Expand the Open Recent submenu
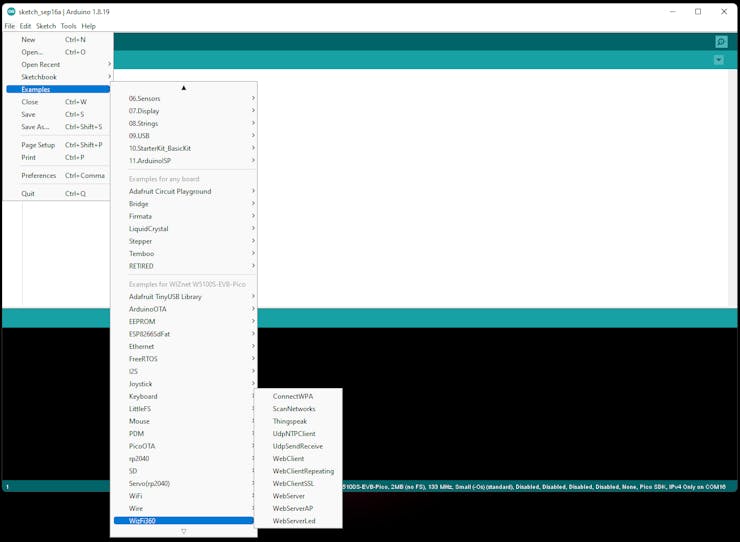740x542 pixels. (58, 64)
